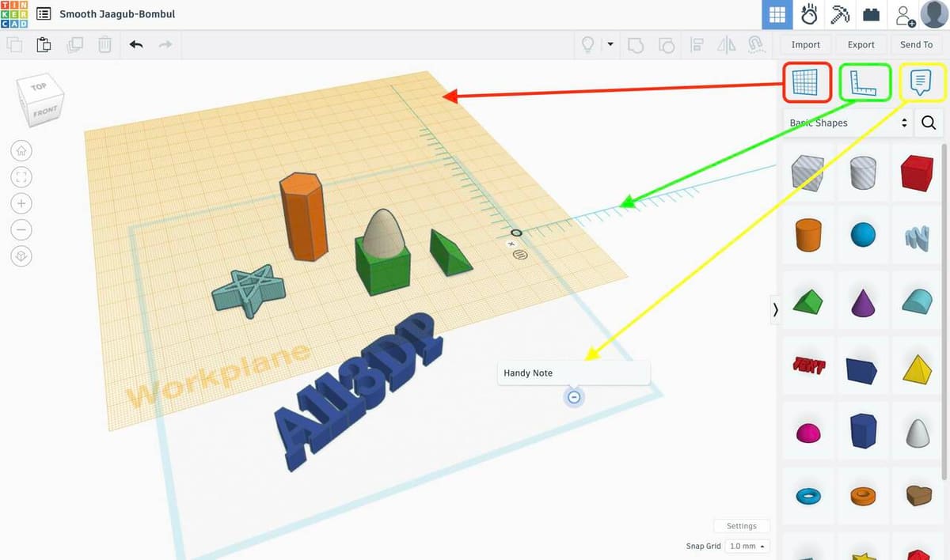Select the Notes tool

click(x=921, y=82)
